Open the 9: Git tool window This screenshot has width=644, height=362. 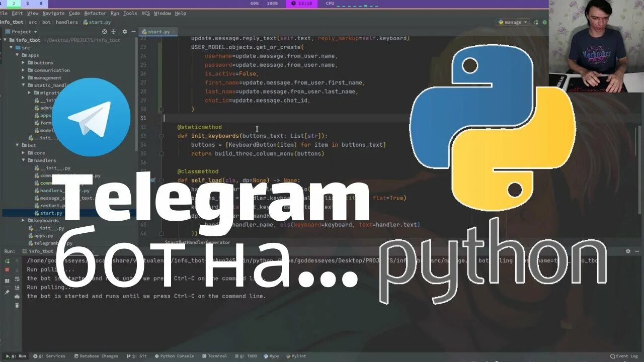136,356
